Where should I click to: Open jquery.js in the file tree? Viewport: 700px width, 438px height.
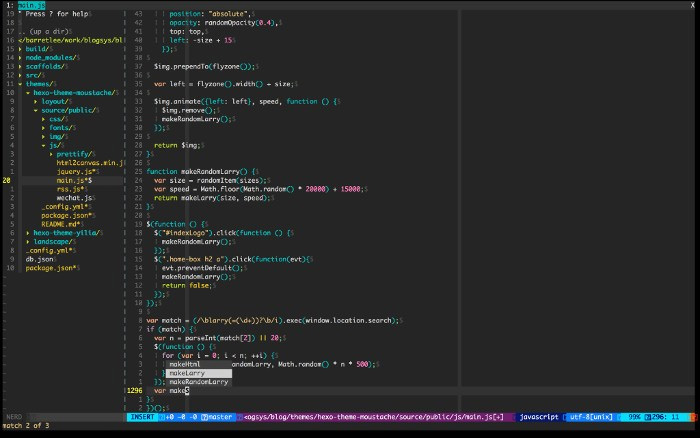click(x=76, y=172)
